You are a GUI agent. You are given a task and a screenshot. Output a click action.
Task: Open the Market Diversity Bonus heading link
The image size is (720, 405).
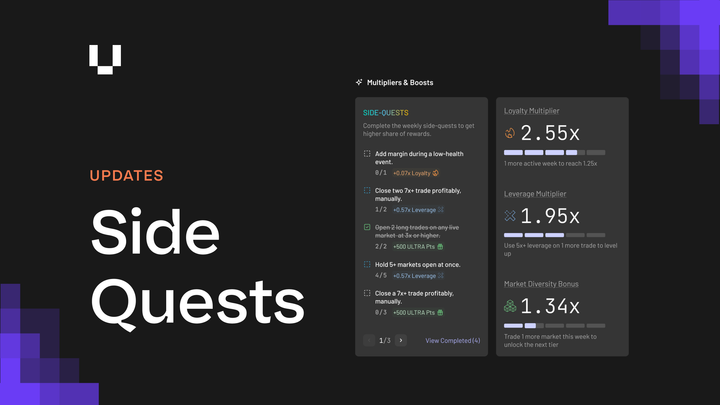pyautogui.click(x=541, y=284)
